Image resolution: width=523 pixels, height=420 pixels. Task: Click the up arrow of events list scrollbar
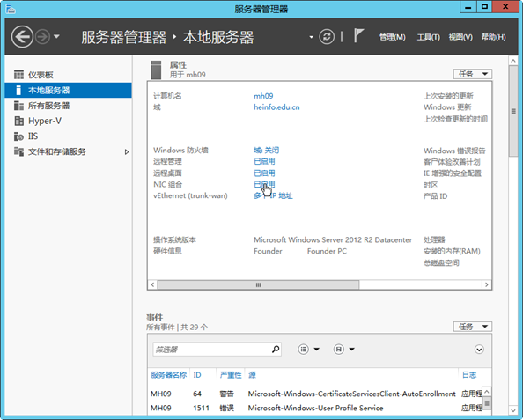coord(487,392)
